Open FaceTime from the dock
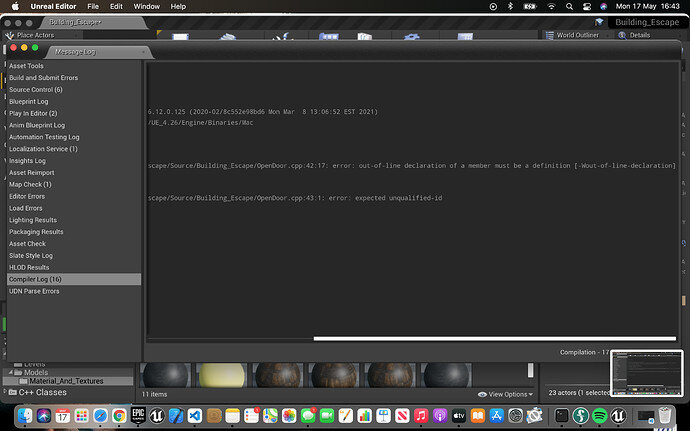 click(x=327, y=415)
